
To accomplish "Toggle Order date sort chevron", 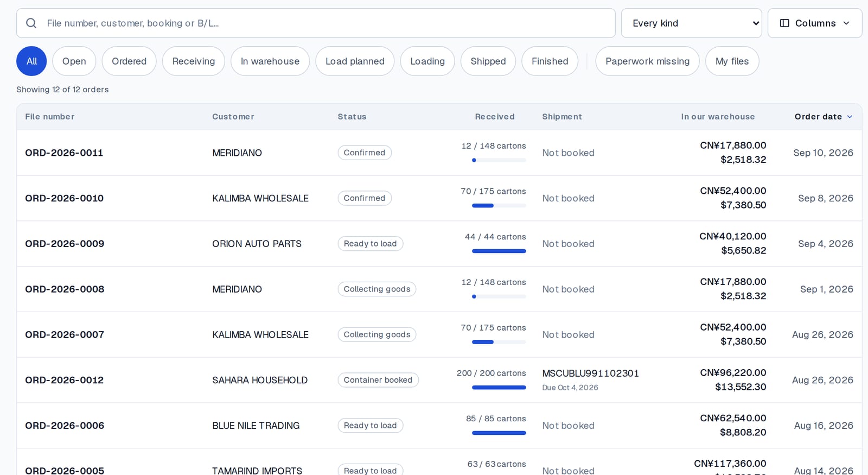I will (x=850, y=117).
